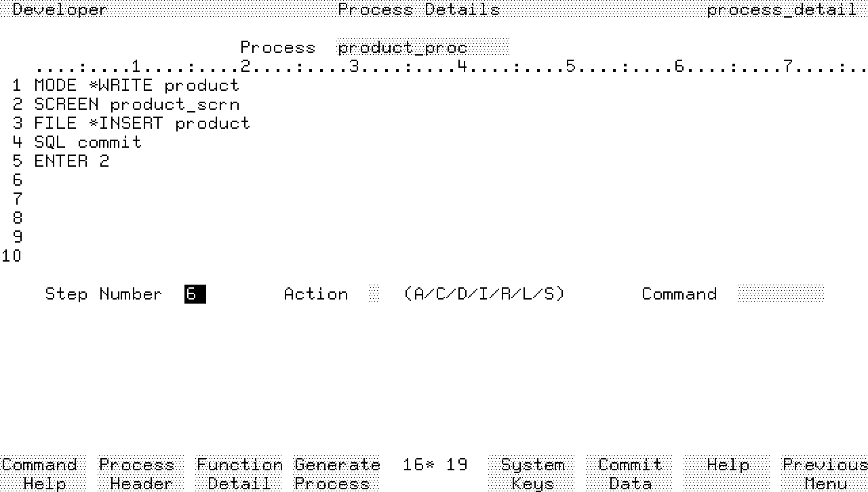Select step 5 ENTER 2 line

71,161
